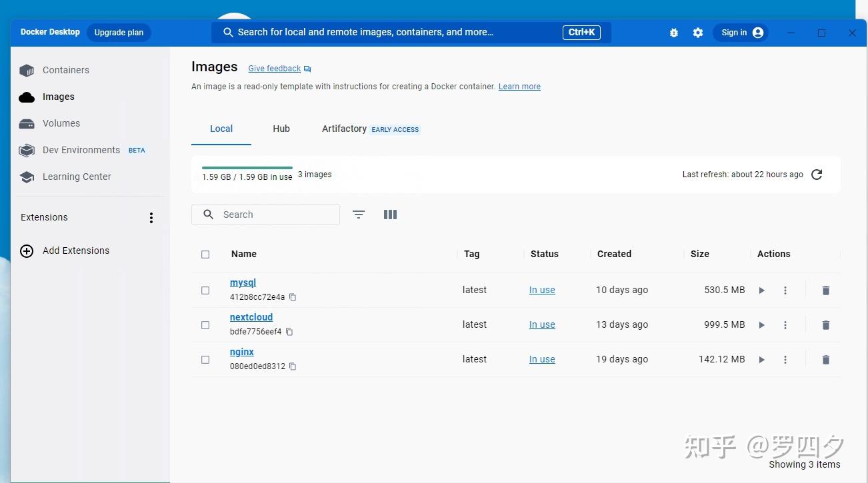Open more actions for mysql image
The height and width of the screenshot is (483, 868).
point(785,290)
